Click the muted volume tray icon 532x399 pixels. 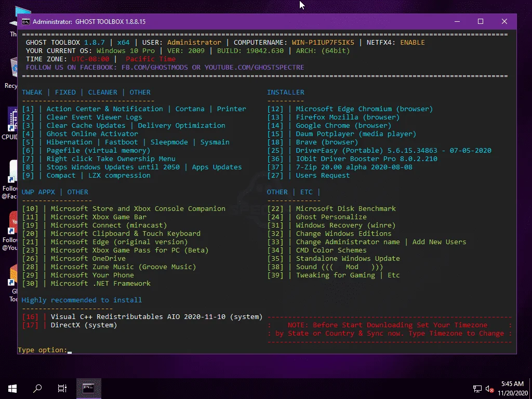click(x=489, y=389)
